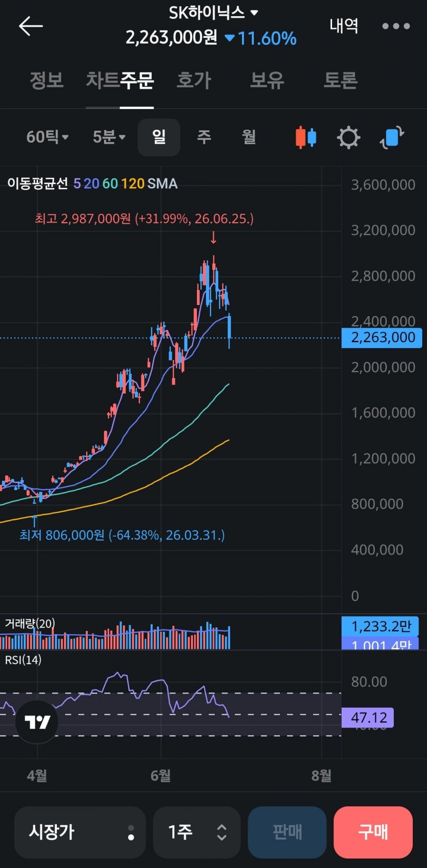This screenshot has width=427, height=868.
Task: Go back using the left arrow icon
Action: pos(31,26)
